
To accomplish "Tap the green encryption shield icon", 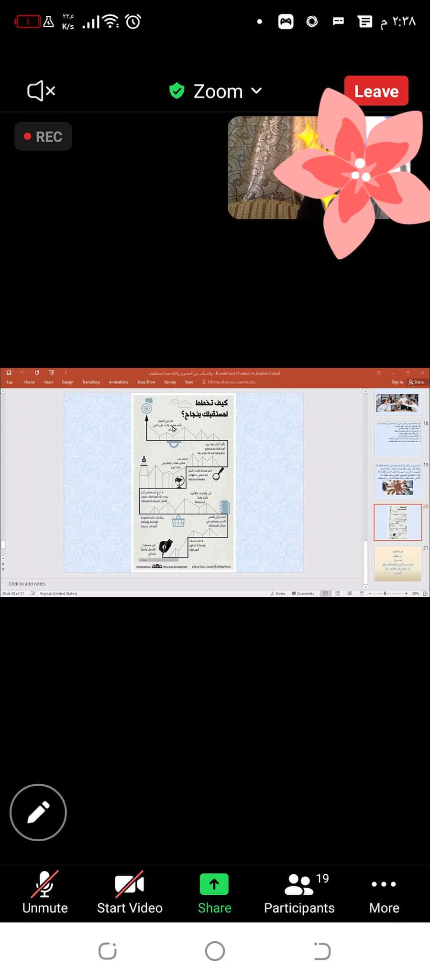I will tap(177, 90).
